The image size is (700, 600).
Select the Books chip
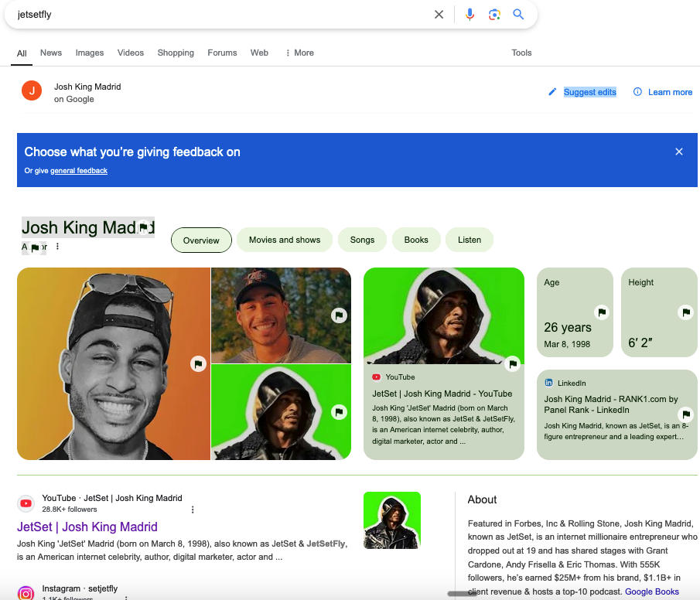click(x=416, y=240)
